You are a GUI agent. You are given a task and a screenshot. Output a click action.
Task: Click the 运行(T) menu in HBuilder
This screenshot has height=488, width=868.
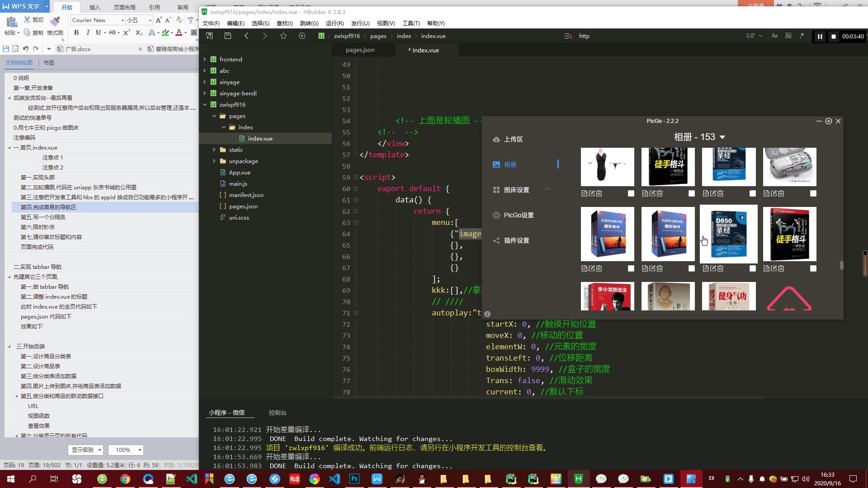click(333, 23)
